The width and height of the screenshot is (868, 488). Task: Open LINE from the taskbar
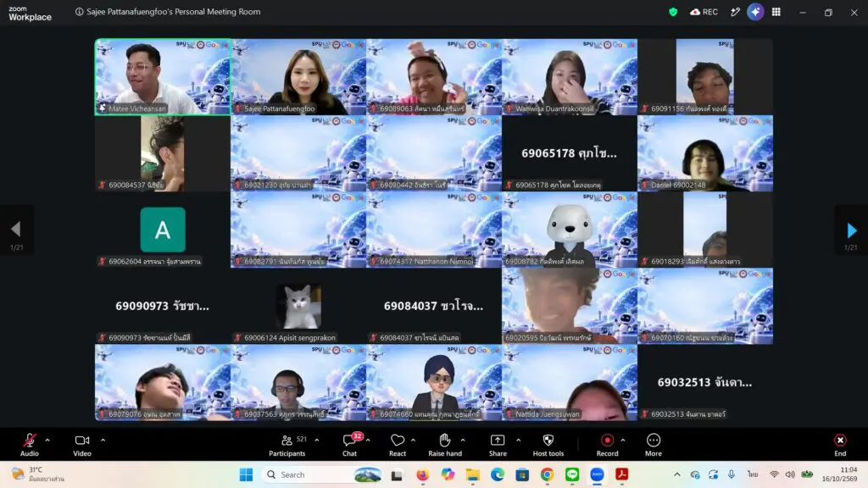click(572, 474)
